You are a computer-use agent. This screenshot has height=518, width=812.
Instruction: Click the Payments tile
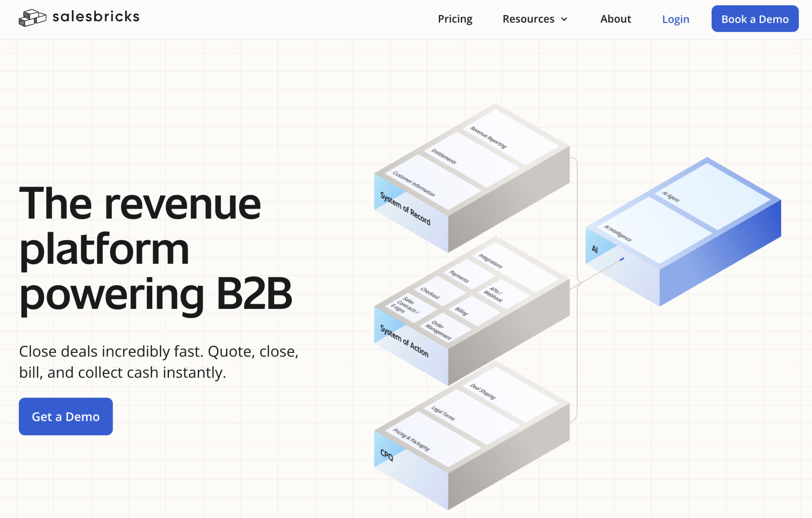(469, 273)
